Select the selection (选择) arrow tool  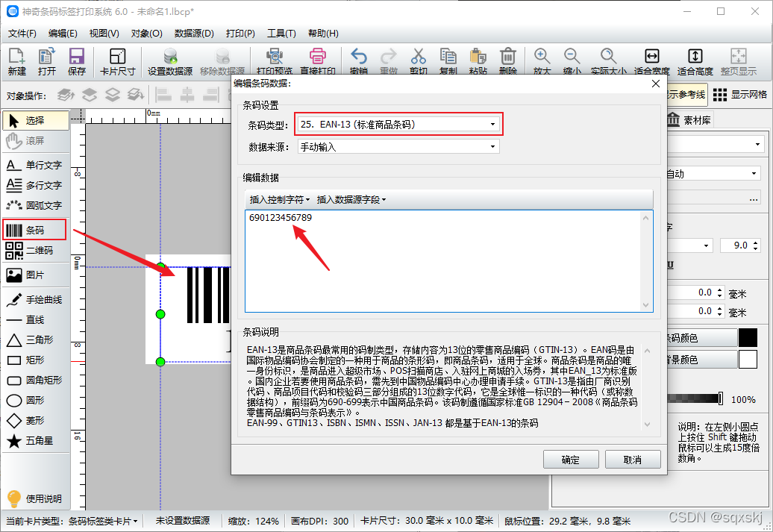click(x=36, y=120)
